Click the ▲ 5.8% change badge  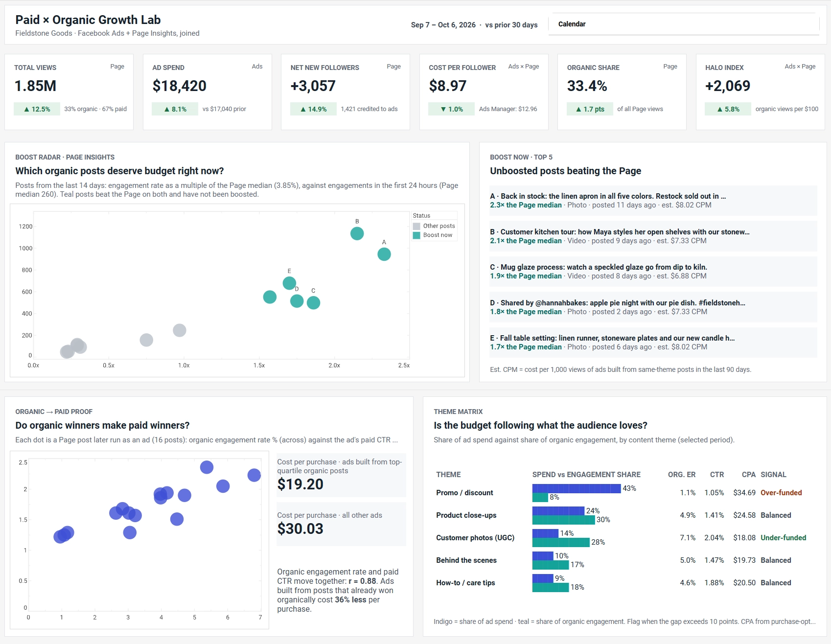point(728,109)
